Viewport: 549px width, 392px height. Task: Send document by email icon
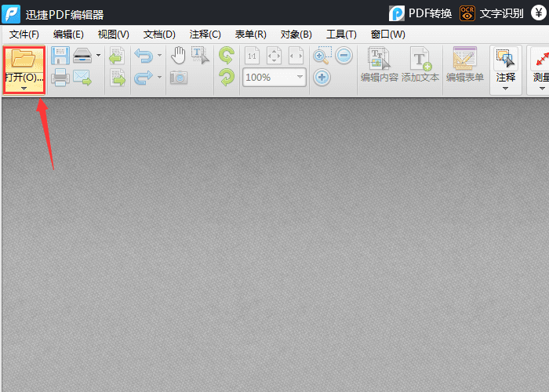point(82,78)
